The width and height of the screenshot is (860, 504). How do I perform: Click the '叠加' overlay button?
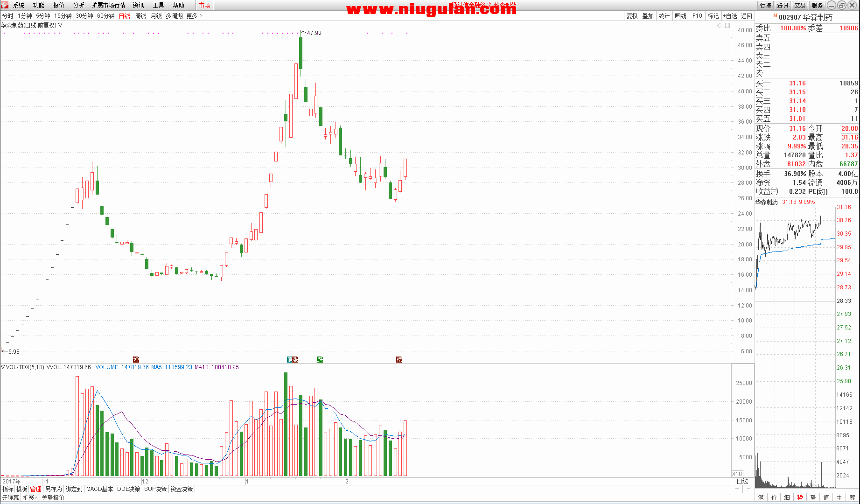[x=648, y=16]
